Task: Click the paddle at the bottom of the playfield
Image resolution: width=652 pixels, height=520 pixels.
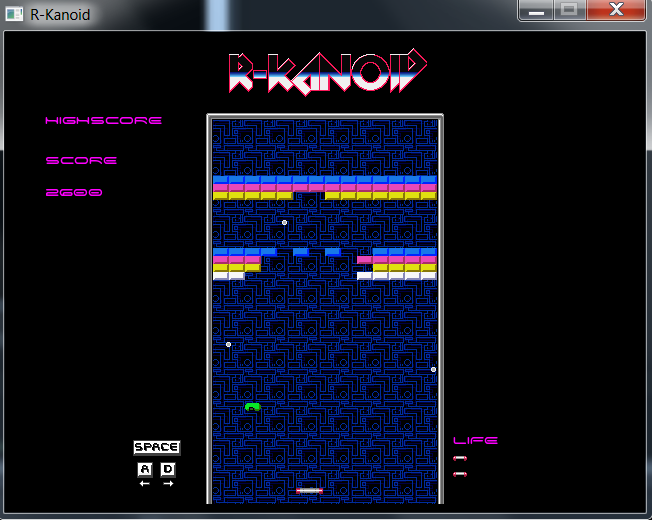Action: 310,490
